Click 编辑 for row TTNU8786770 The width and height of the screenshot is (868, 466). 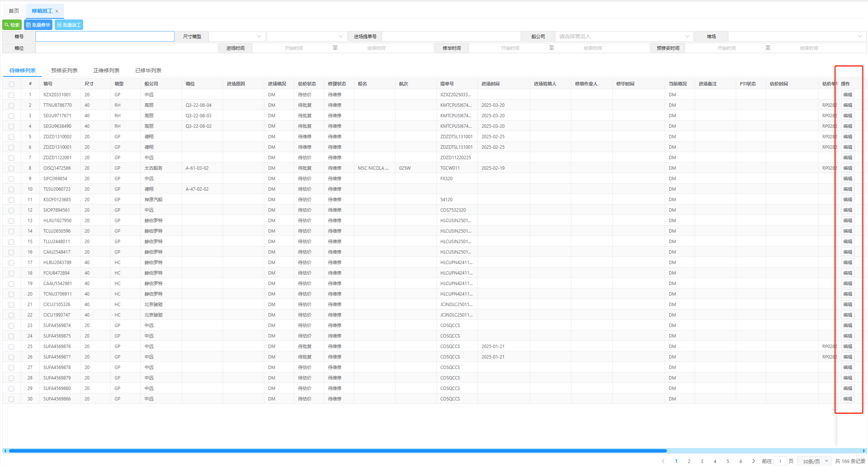click(x=847, y=105)
